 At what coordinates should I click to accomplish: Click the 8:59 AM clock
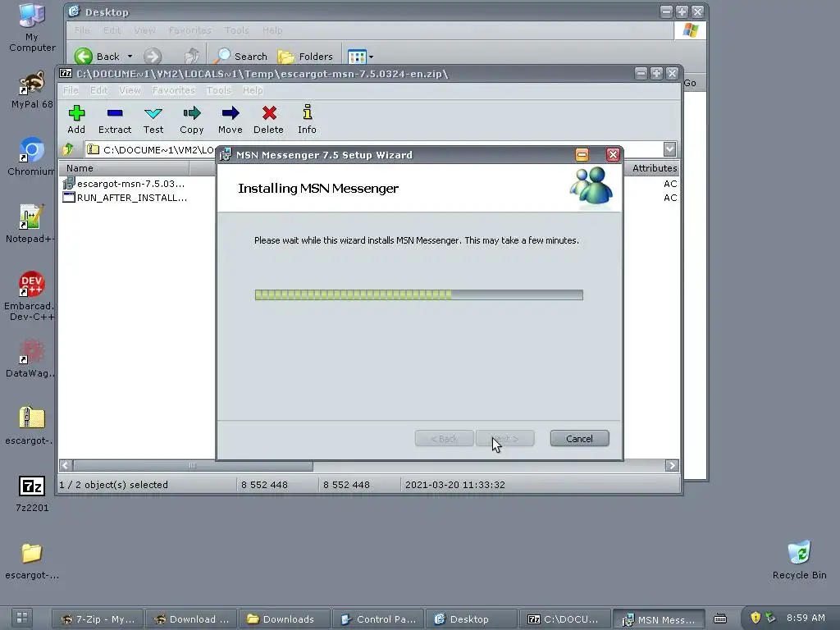[x=806, y=618]
